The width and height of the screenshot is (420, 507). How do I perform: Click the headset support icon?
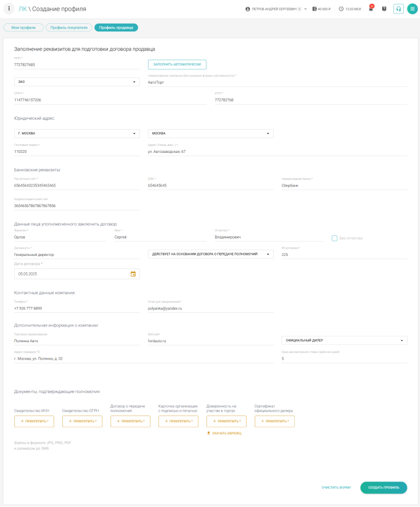point(398,9)
